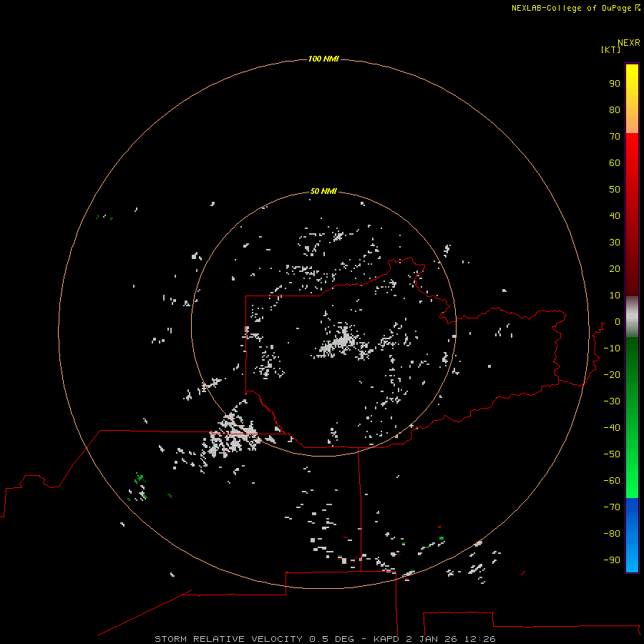The image size is (644, 644).
Task: Click the 60 value on velocity scale
Action: tap(615, 162)
